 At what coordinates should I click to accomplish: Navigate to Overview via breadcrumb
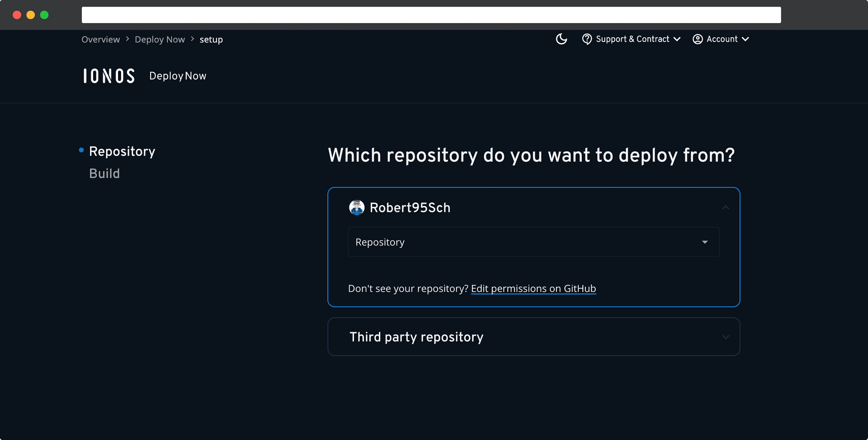100,39
